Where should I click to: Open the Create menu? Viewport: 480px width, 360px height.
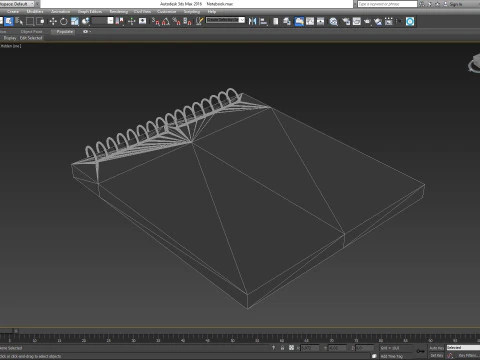[13, 11]
